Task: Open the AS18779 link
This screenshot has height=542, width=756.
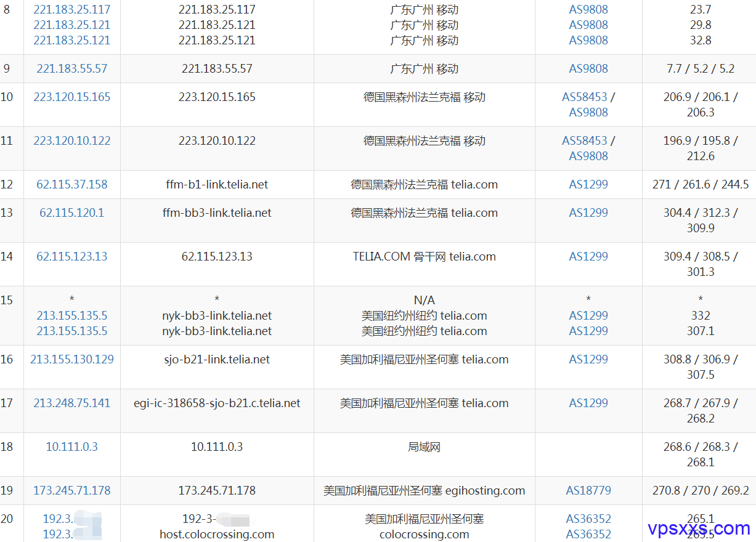Action: click(588, 490)
